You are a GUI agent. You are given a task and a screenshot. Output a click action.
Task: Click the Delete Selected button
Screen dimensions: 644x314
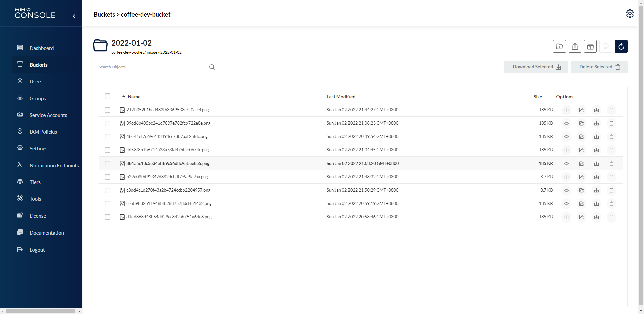click(599, 67)
